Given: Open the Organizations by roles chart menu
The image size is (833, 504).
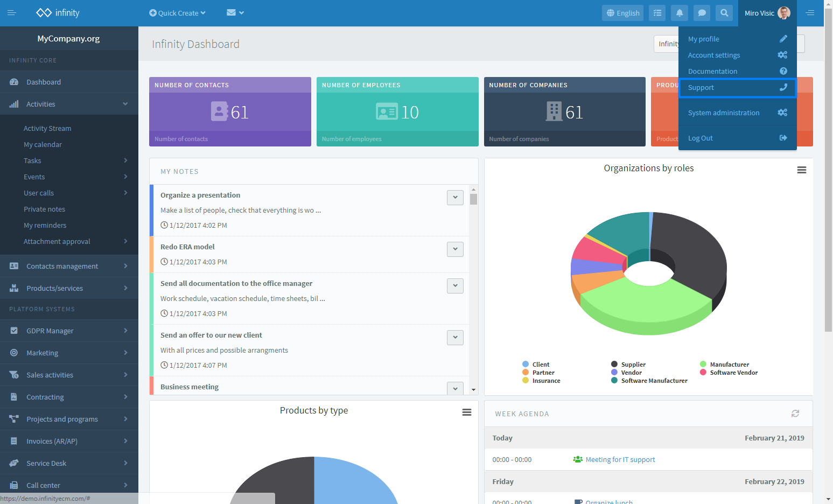Looking at the screenshot, I should [x=802, y=170].
